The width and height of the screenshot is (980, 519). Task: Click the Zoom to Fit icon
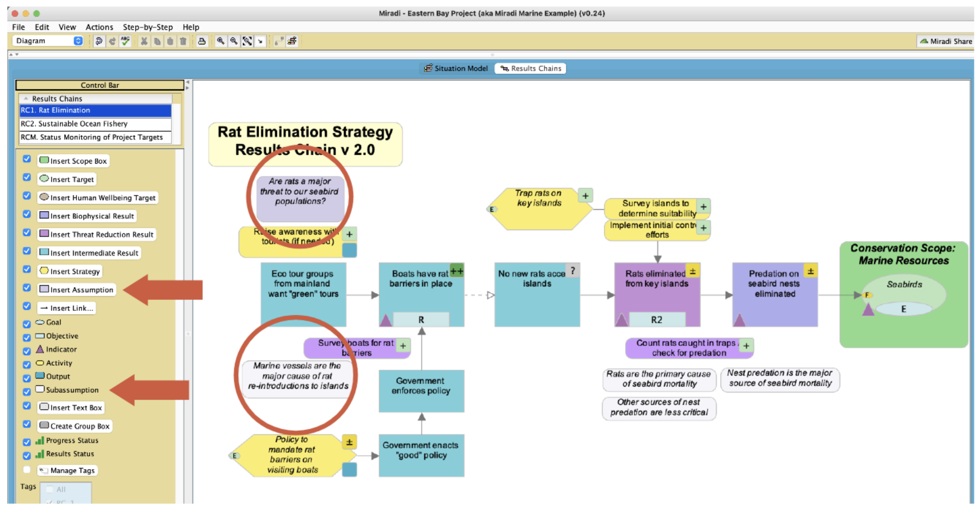[x=247, y=41]
